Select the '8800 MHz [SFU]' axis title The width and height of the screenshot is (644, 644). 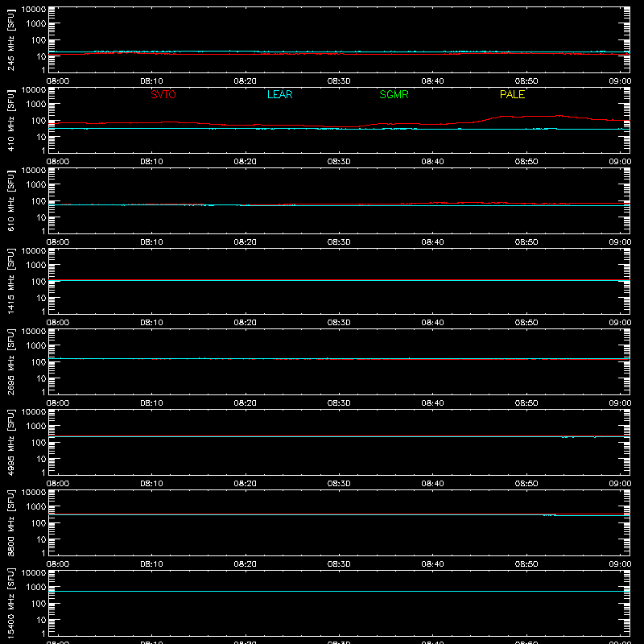[11, 522]
